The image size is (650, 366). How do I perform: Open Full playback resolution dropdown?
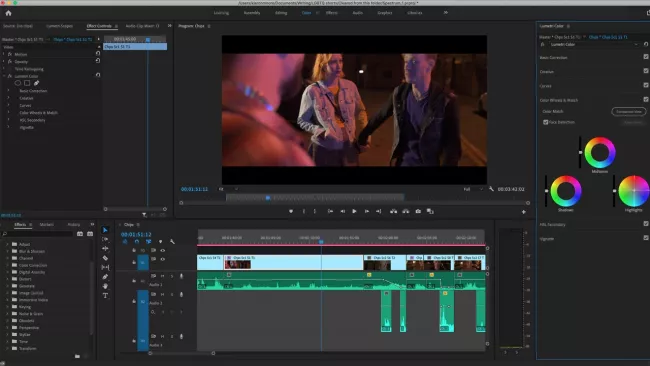pyautogui.click(x=473, y=189)
